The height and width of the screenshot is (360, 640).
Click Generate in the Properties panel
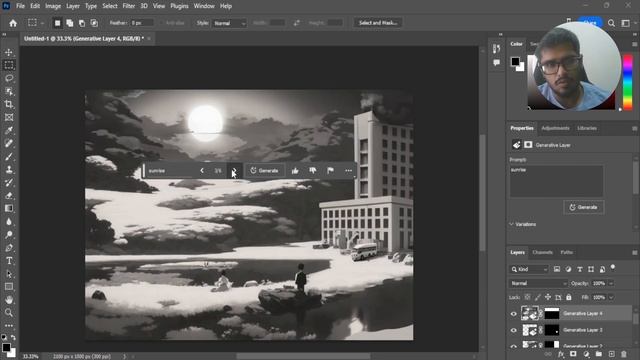[x=584, y=207]
